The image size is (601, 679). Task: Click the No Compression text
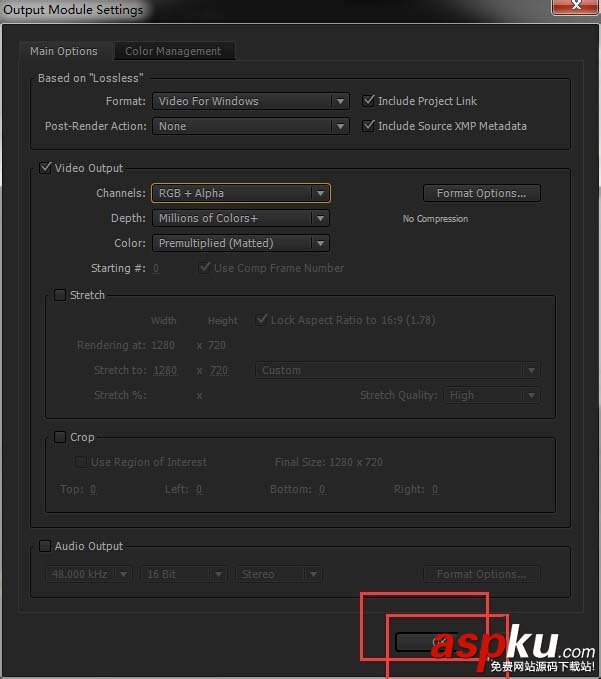435,219
